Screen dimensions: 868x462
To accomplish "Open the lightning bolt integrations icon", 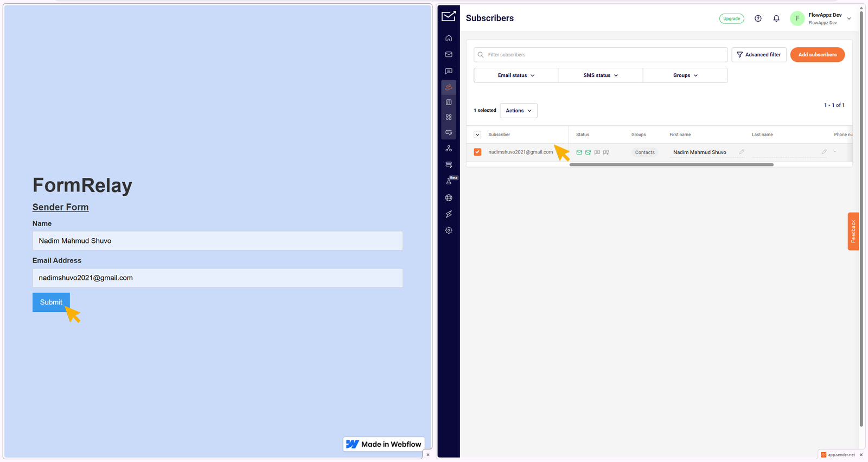I will pos(449,214).
